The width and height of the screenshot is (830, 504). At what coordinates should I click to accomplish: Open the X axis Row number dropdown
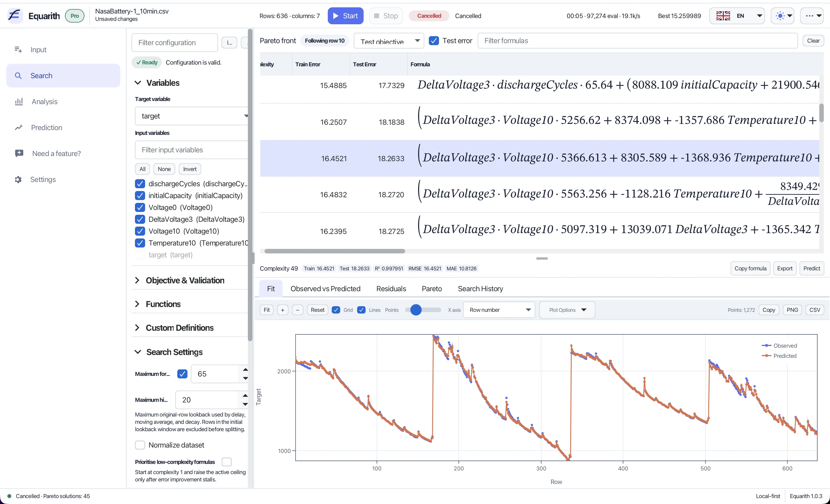click(499, 310)
